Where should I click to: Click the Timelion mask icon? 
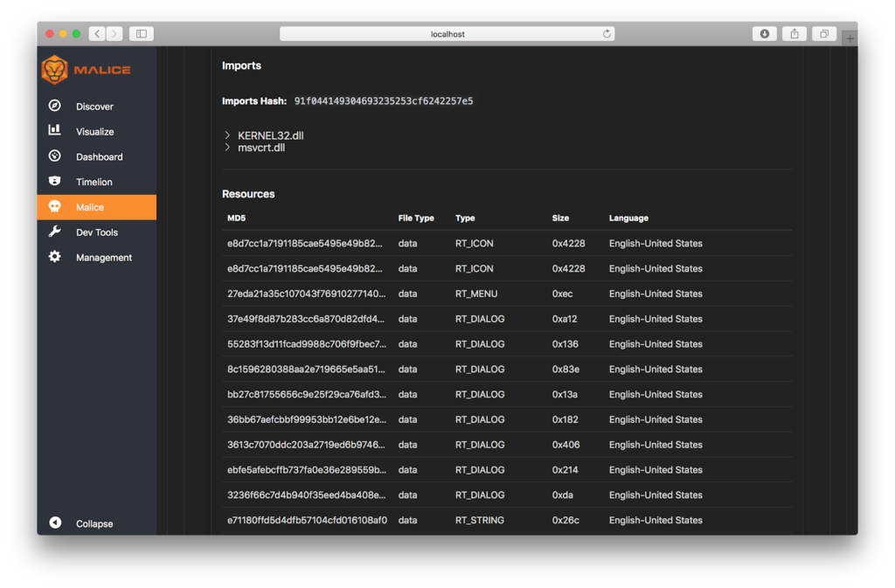(55, 181)
